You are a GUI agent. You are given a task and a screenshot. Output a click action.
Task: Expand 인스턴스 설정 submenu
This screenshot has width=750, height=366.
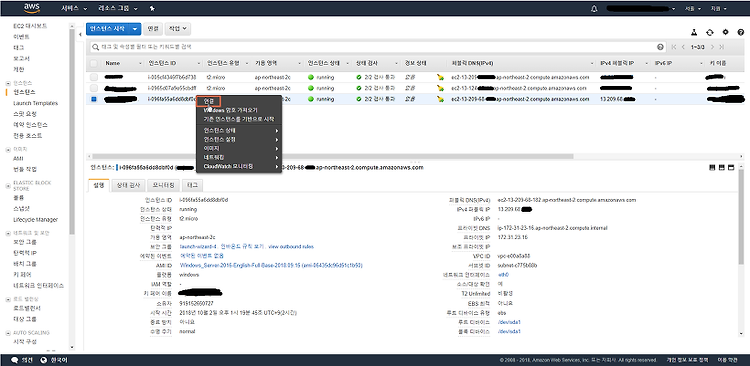coord(239,139)
